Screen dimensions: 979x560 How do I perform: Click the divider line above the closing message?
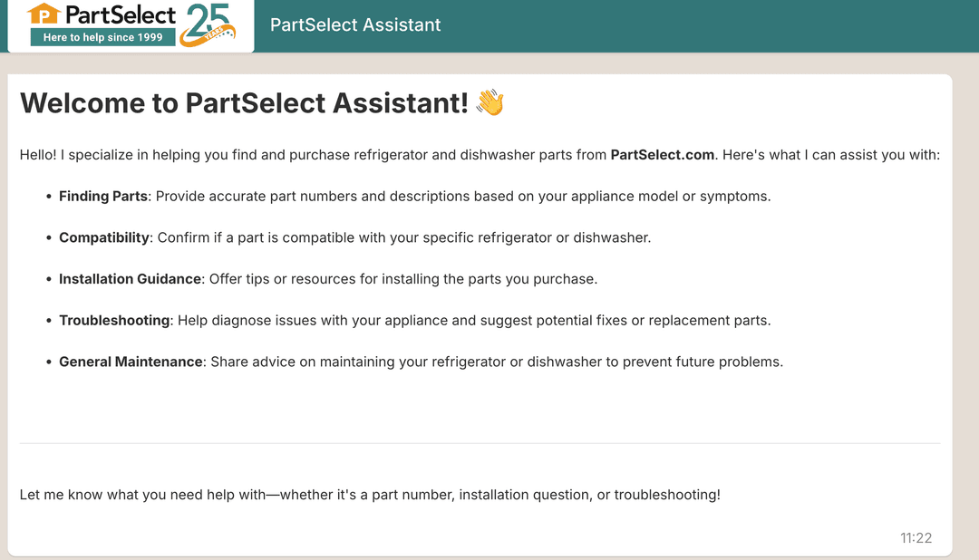click(480, 443)
